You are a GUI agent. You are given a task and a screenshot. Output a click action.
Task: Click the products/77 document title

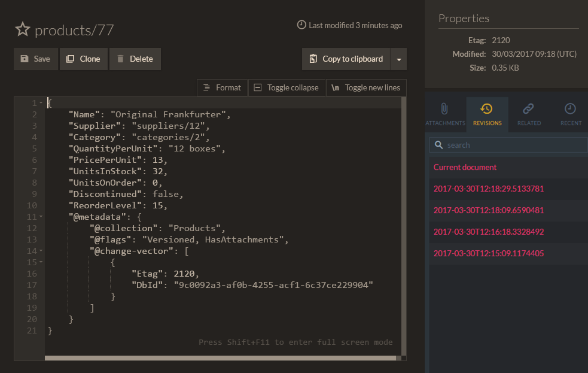[74, 30]
